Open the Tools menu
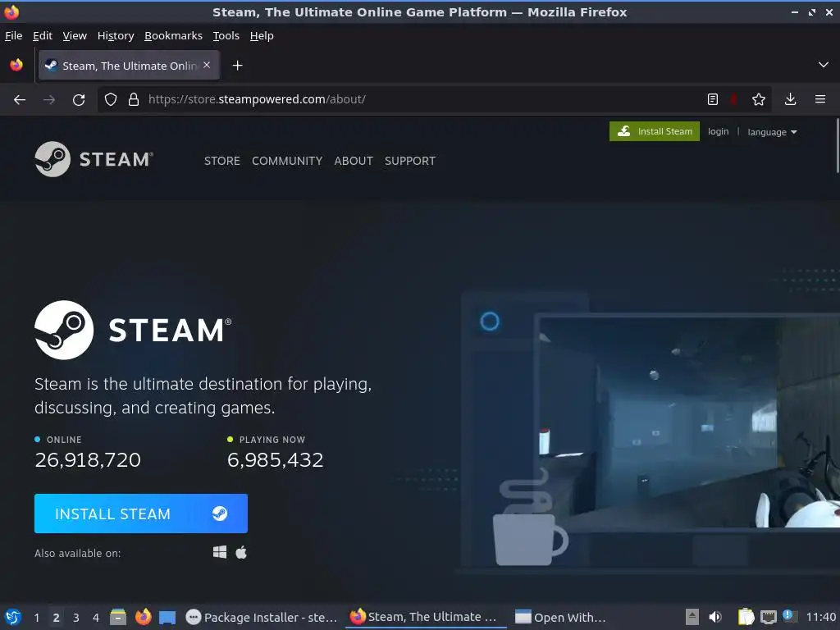 [226, 35]
